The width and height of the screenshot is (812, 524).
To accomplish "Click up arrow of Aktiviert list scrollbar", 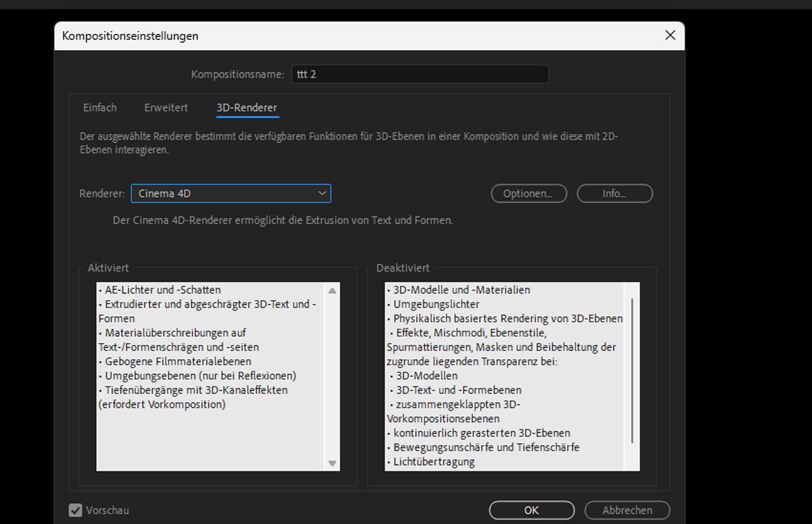I will point(332,291).
